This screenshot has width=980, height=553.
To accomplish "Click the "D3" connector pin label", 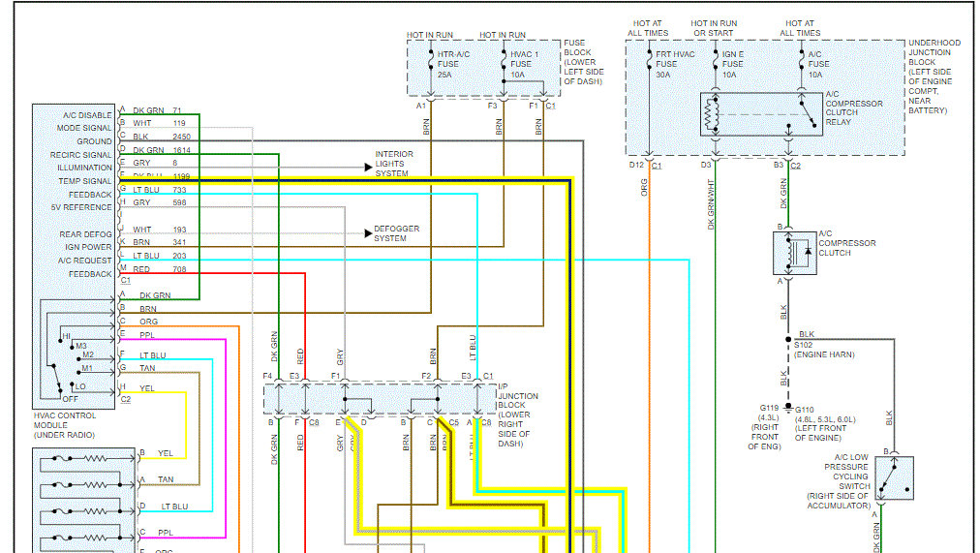I will (706, 165).
